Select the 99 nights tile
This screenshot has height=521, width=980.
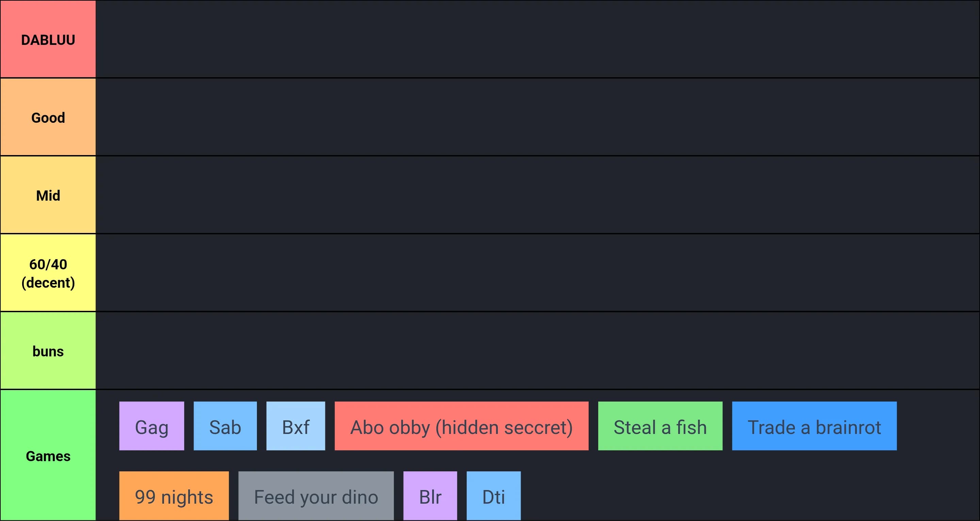point(174,495)
